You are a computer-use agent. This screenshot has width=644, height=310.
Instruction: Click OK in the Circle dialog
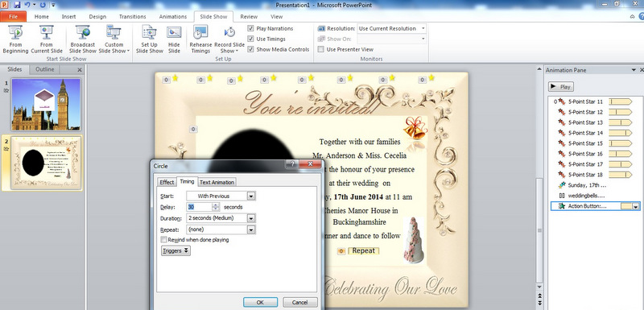coord(260,302)
